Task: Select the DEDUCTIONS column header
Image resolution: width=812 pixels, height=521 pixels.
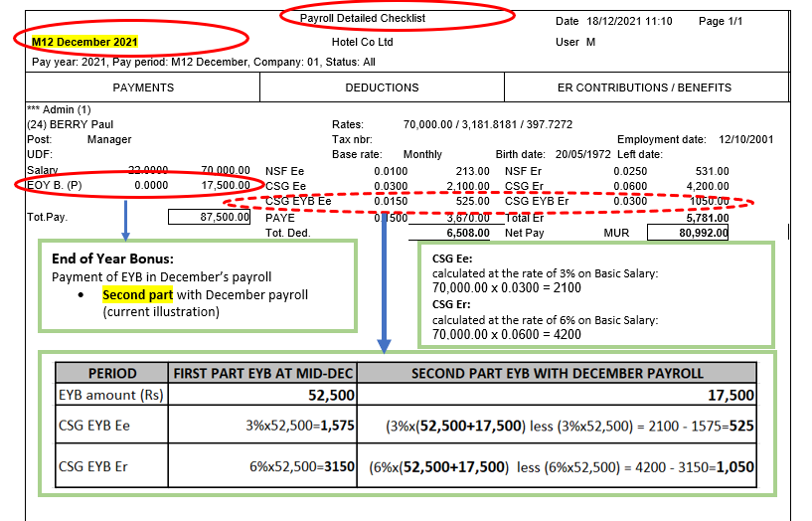Action: pos(383,87)
